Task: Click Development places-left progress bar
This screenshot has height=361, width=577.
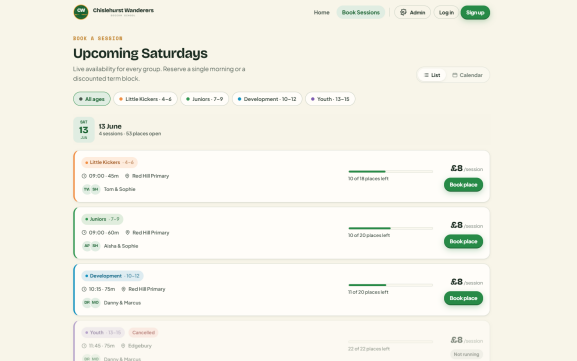Action: click(x=390, y=285)
